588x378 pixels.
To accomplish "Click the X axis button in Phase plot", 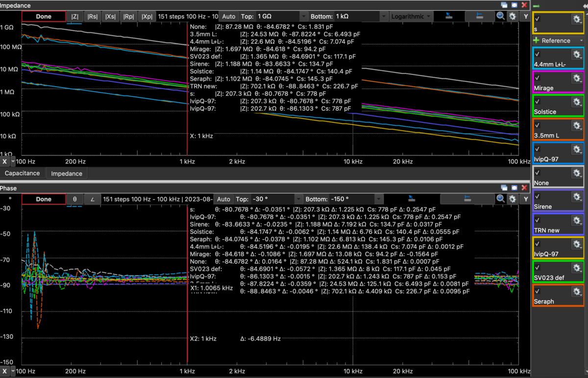I will tap(5, 371).
